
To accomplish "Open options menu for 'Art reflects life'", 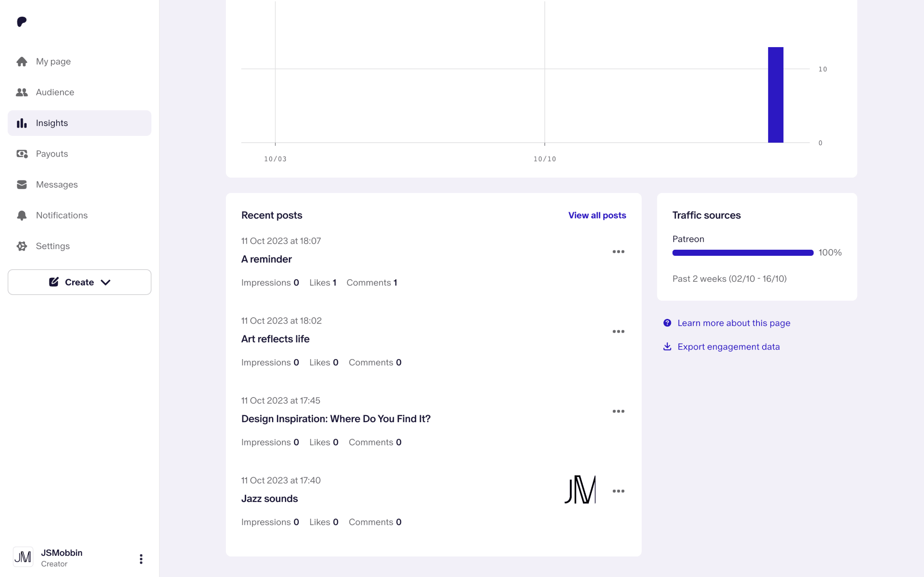I will click(618, 332).
